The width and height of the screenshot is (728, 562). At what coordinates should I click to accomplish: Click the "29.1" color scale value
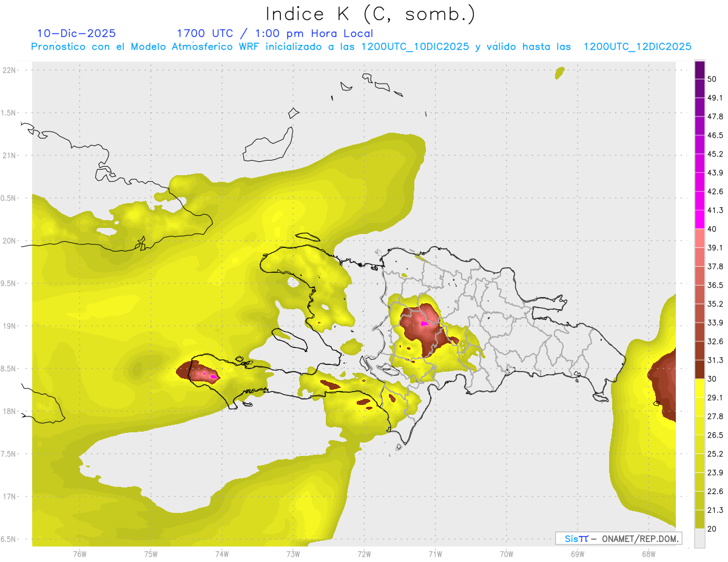[716, 398]
